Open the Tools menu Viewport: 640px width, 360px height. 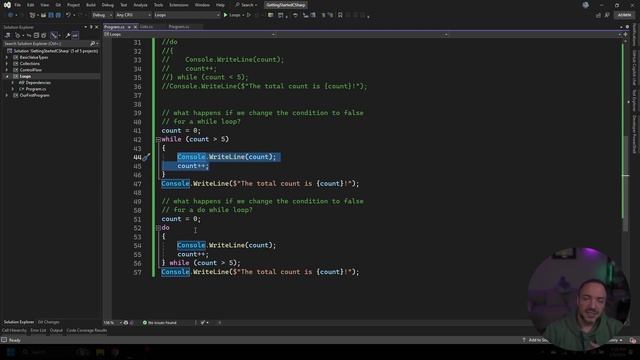point(158,5)
